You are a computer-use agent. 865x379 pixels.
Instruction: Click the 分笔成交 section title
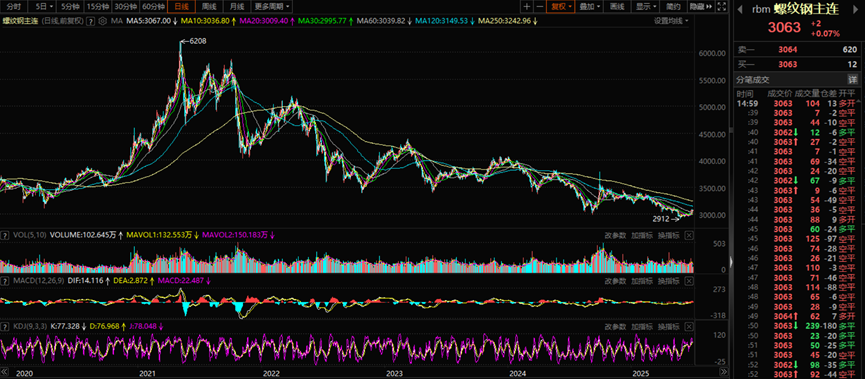[x=752, y=80]
